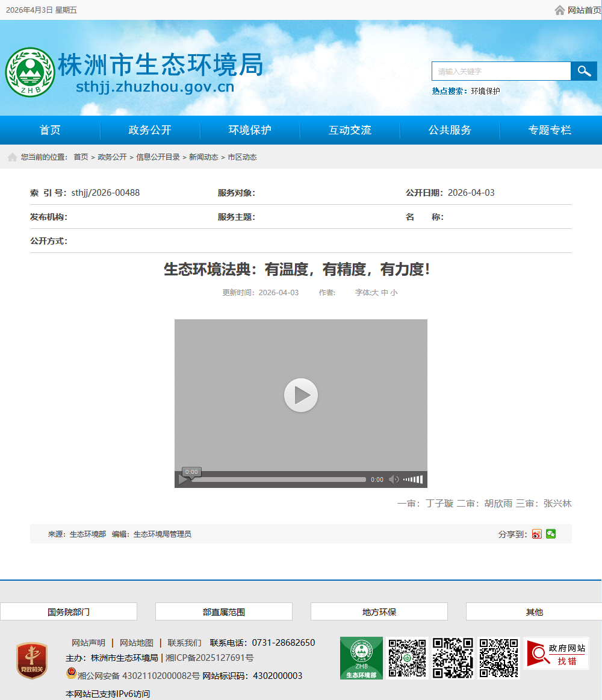This screenshot has width=602, height=700.
Task: Click the search magnifier button
Action: [583, 71]
